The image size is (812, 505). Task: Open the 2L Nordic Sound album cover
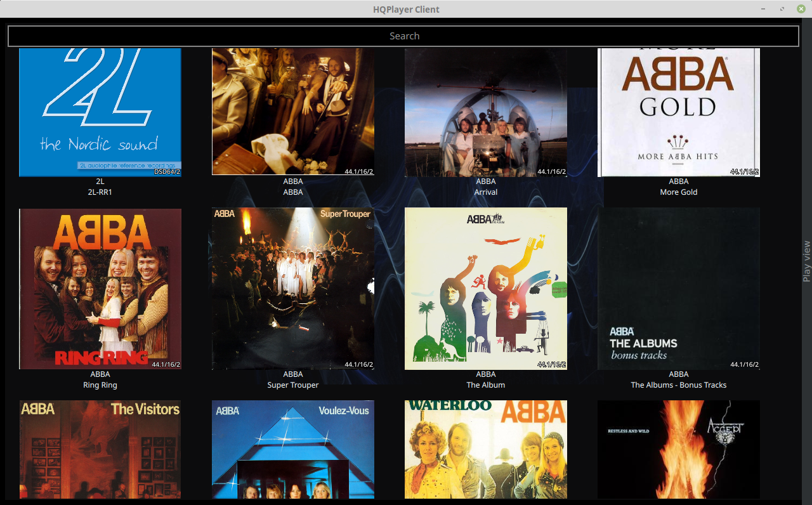[x=100, y=112]
